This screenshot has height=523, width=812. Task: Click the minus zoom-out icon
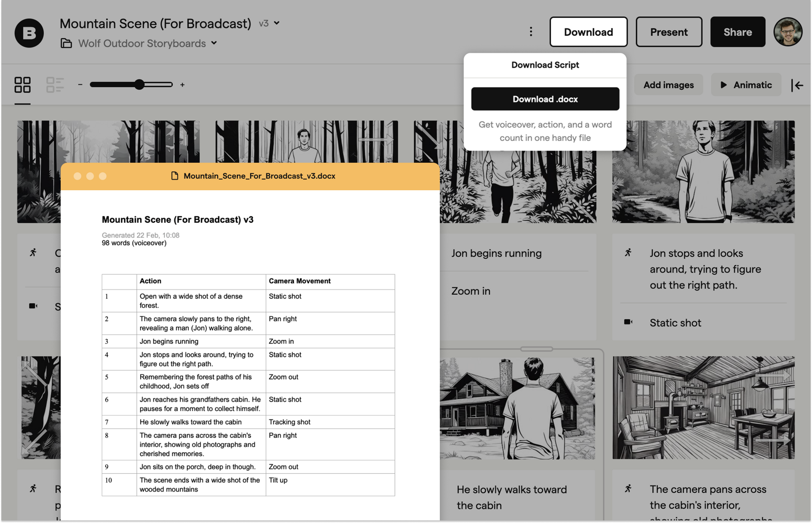tap(80, 85)
